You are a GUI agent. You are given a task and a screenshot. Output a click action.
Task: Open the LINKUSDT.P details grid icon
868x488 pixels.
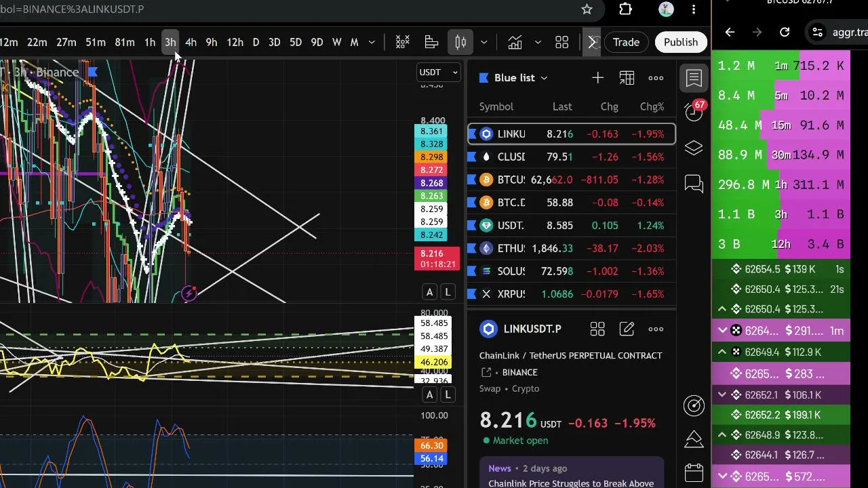[x=597, y=329]
